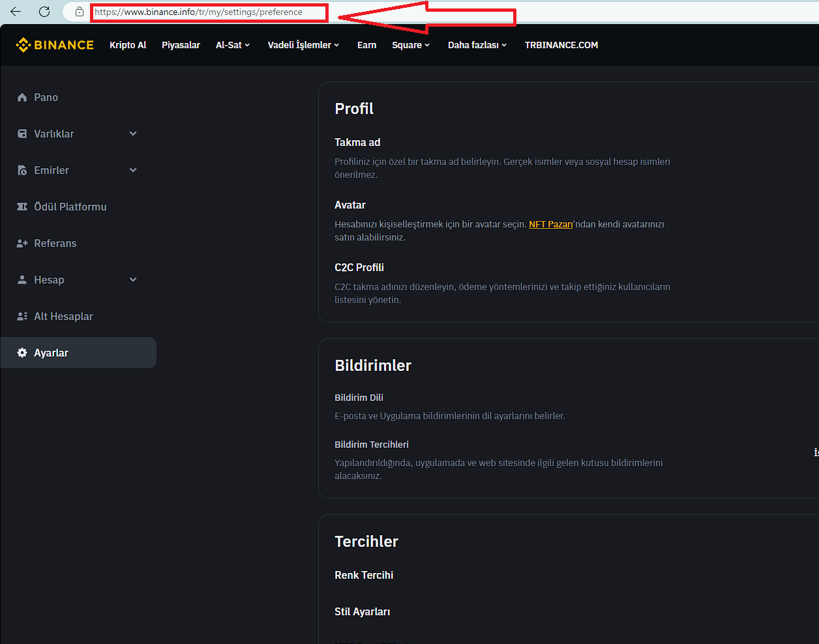Expand the Emirler sidebar section chevron

click(133, 170)
